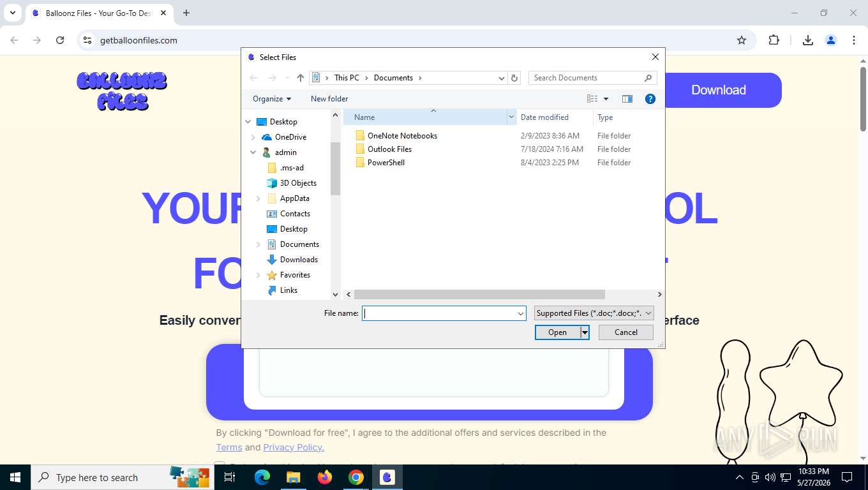Open File Explorer from taskbar
This screenshot has height=490, width=868.
click(x=293, y=477)
